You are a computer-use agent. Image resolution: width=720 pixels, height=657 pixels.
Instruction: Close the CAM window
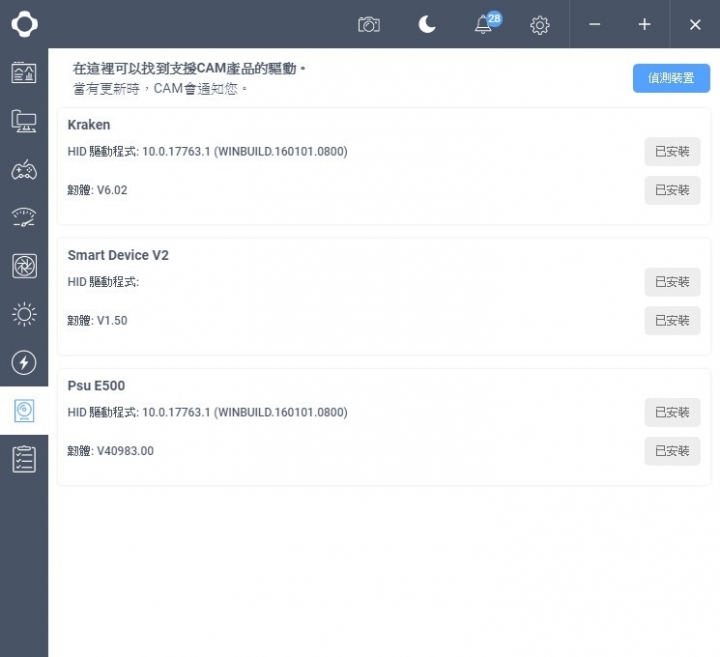695,24
